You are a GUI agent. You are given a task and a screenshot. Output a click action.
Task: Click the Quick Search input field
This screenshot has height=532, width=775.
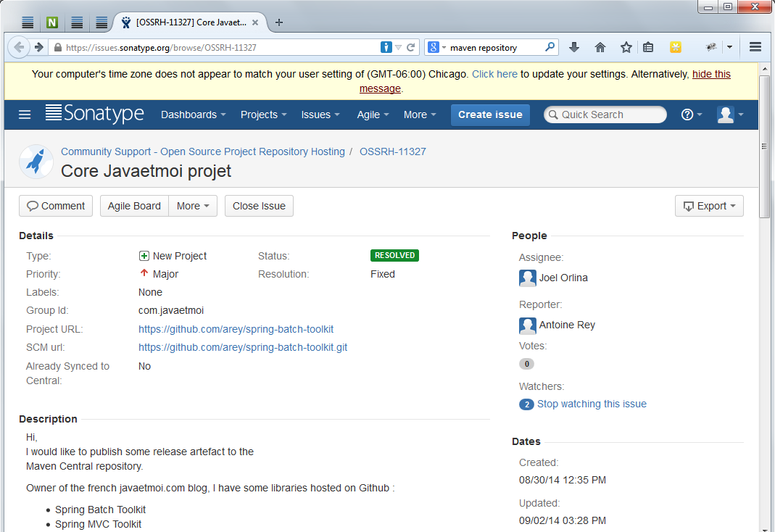609,115
